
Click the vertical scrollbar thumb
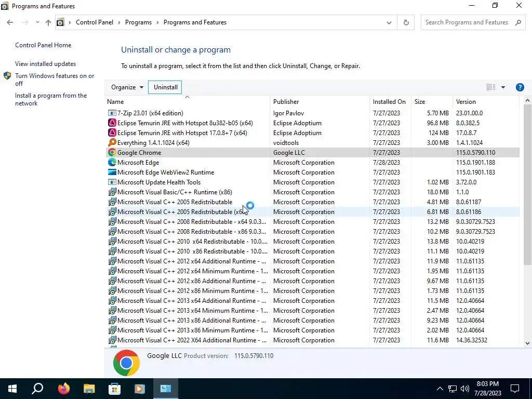[x=527, y=185]
